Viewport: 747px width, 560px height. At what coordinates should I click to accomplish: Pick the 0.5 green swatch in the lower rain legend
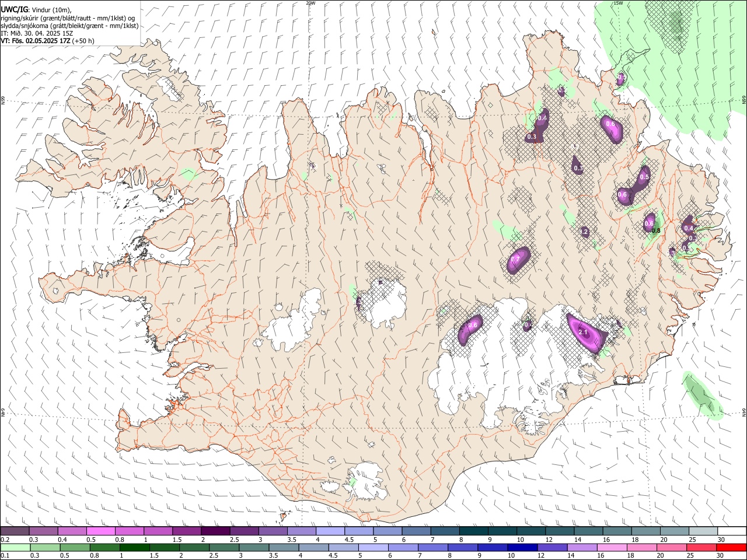tap(75, 548)
